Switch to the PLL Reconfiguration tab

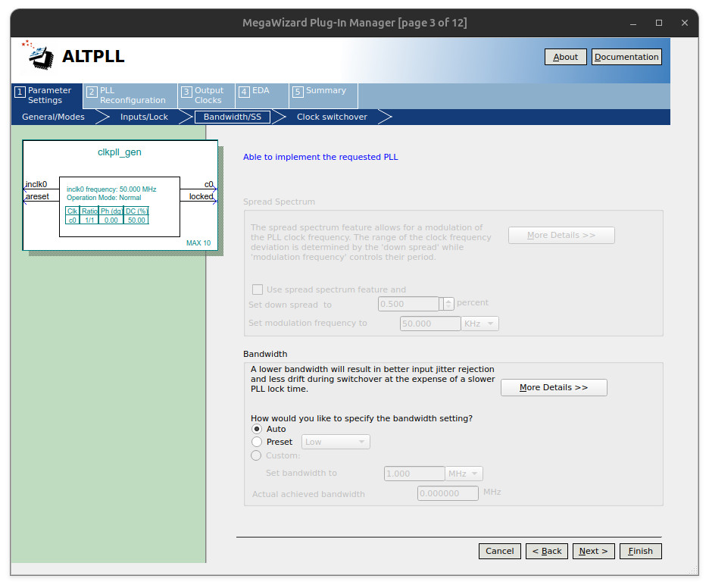coord(130,95)
